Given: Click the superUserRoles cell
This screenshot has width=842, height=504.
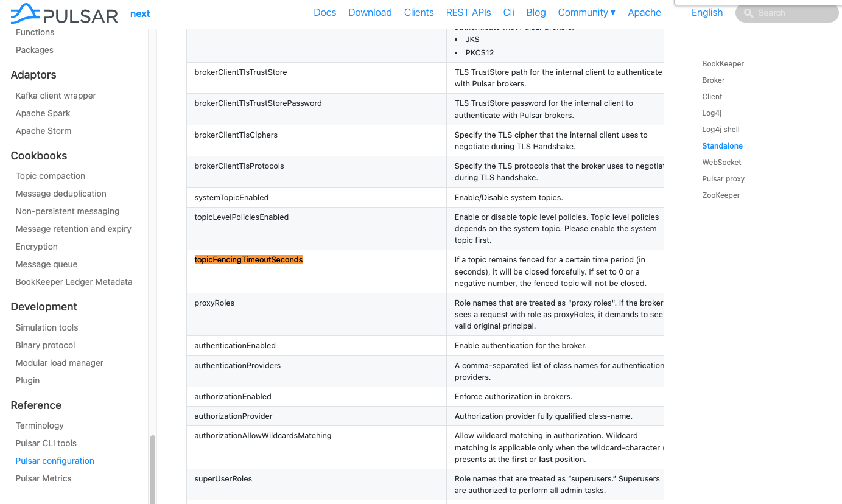Looking at the screenshot, I should click(317, 485).
